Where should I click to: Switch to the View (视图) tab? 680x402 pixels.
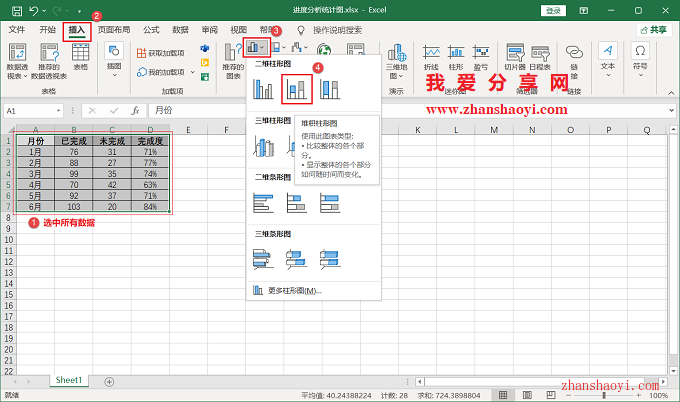[x=239, y=30]
